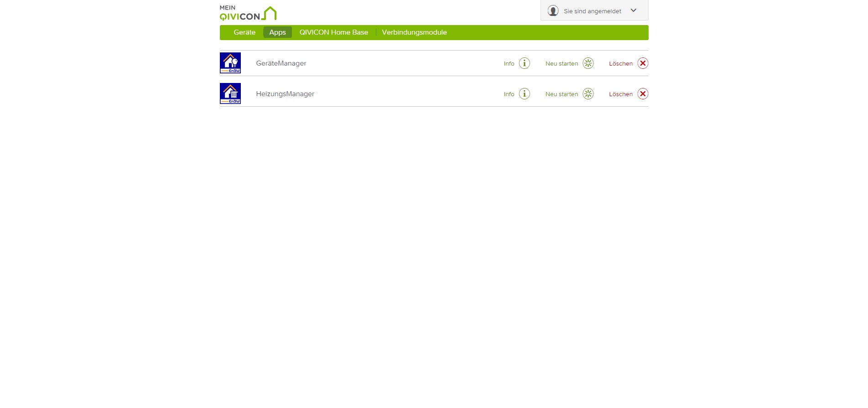868x408 pixels.
Task: Click the Mein QIVICON logo
Action: point(248,13)
